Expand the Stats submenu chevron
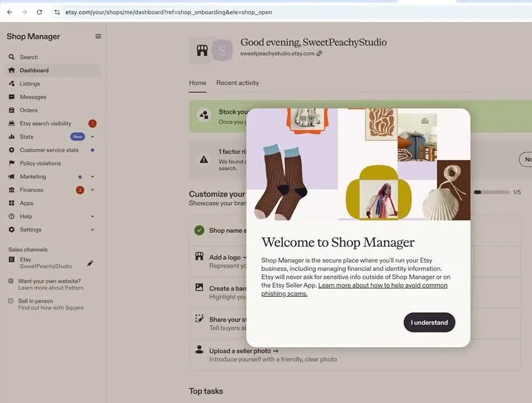The image size is (532, 403). click(x=92, y=137)
